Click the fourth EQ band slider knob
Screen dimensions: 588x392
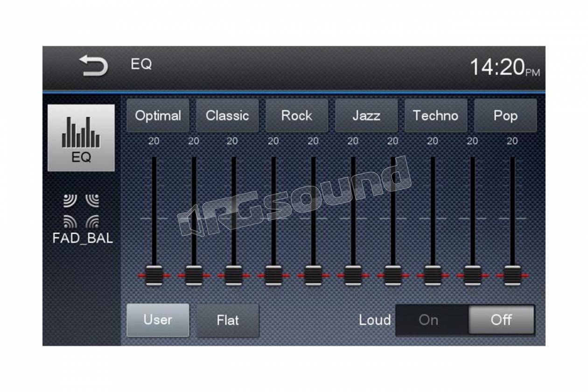tap(273, 275)
